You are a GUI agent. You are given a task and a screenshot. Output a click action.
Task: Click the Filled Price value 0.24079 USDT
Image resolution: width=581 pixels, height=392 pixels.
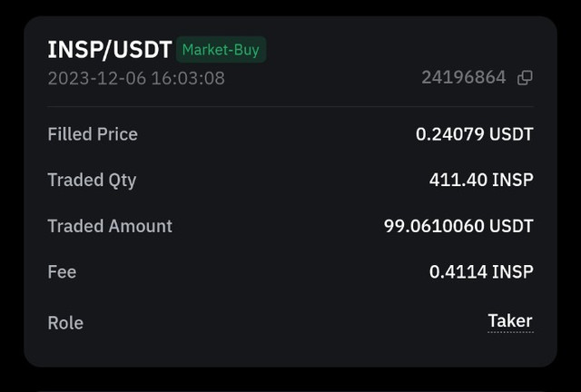pos(474,134)
